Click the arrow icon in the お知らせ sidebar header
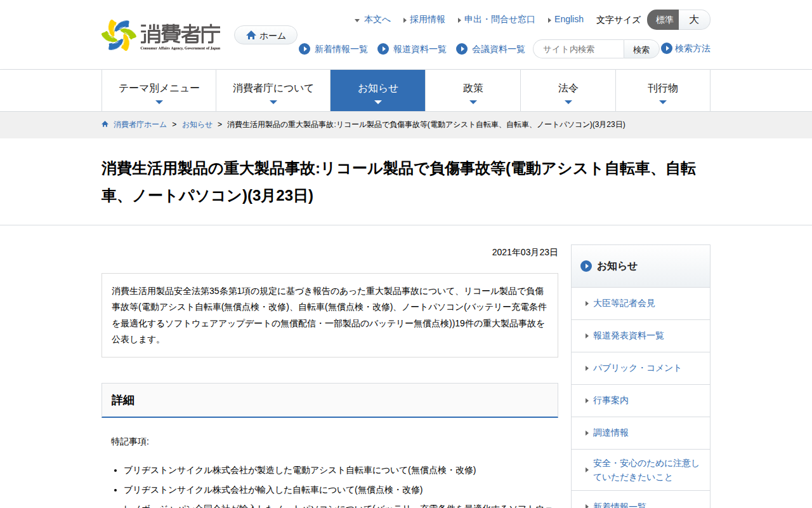Image resolution: width=812 pixels, height=508 pixels. [x=586, y=267]
